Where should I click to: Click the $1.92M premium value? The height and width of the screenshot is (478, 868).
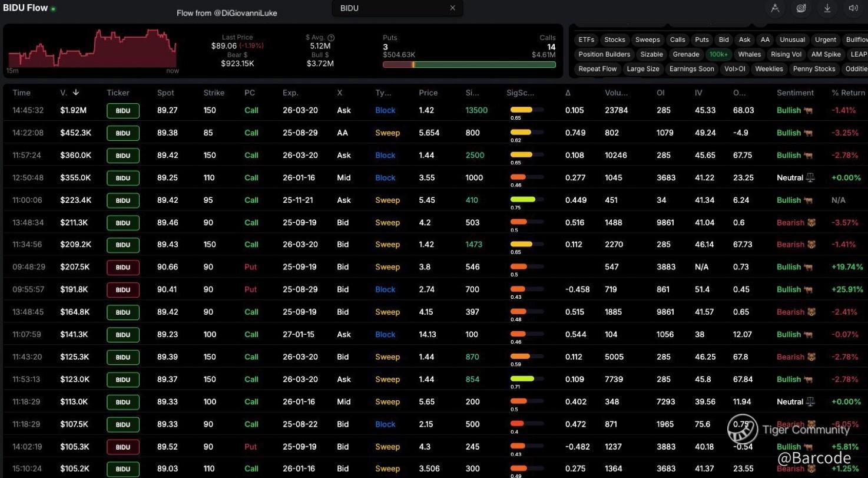pyautogui.click(x=74, y=110)
